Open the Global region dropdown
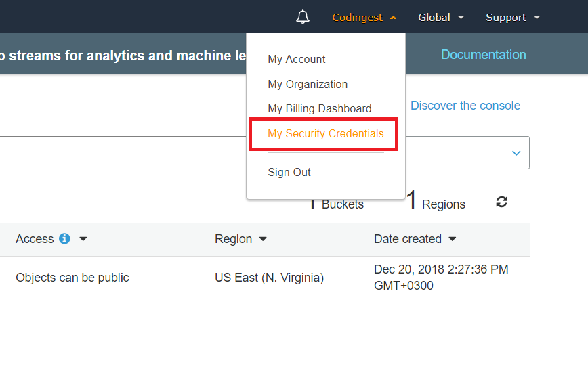The image size is (588, 371). click(x=441, y=18)
